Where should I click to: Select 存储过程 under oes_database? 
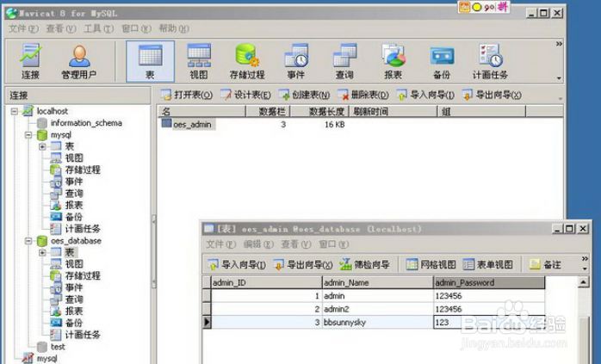pyautogui.click(x=83, y=276)
